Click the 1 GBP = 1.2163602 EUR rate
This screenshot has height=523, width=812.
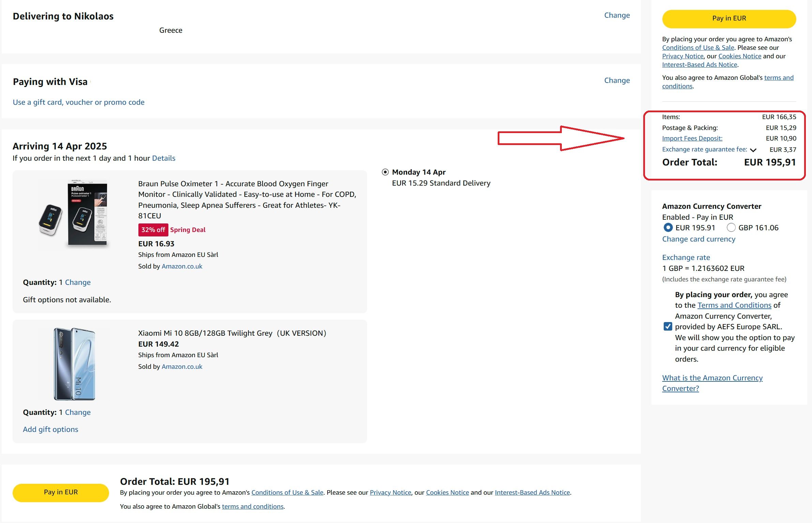[x=703, y=268]
